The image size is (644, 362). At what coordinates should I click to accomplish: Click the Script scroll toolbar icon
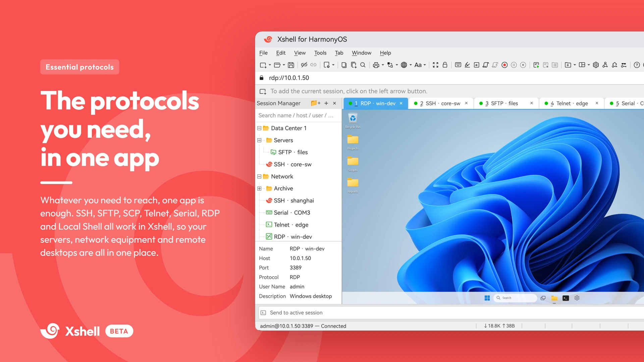[486, 65]
